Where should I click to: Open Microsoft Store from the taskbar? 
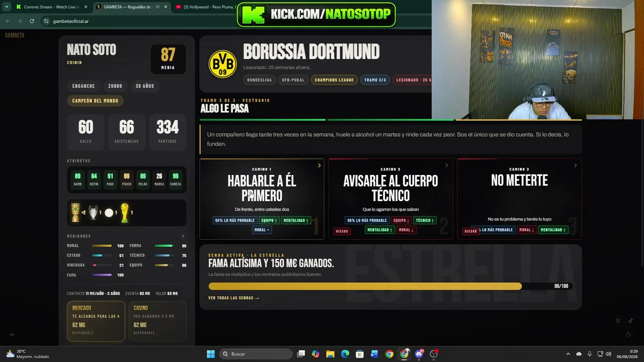click(360, 354)
